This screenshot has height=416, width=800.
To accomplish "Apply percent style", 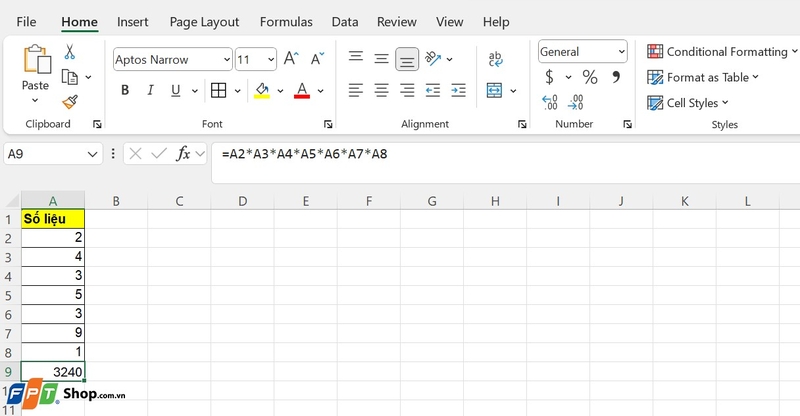I will (590, 77).
